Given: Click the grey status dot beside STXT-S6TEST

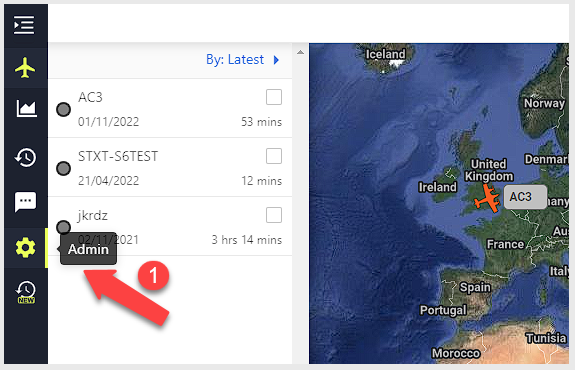Looking at the screenshot, I should click(x=63, y=168).
